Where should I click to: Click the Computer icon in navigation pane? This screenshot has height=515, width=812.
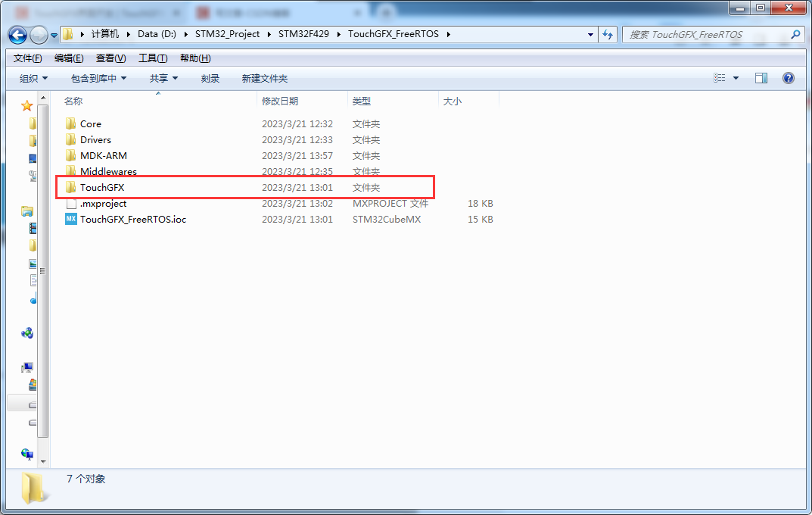click(x=27, y=368)
